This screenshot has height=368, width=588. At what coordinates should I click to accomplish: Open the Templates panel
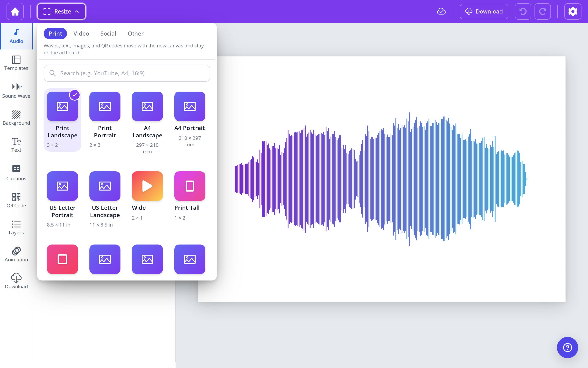[16, 63]
